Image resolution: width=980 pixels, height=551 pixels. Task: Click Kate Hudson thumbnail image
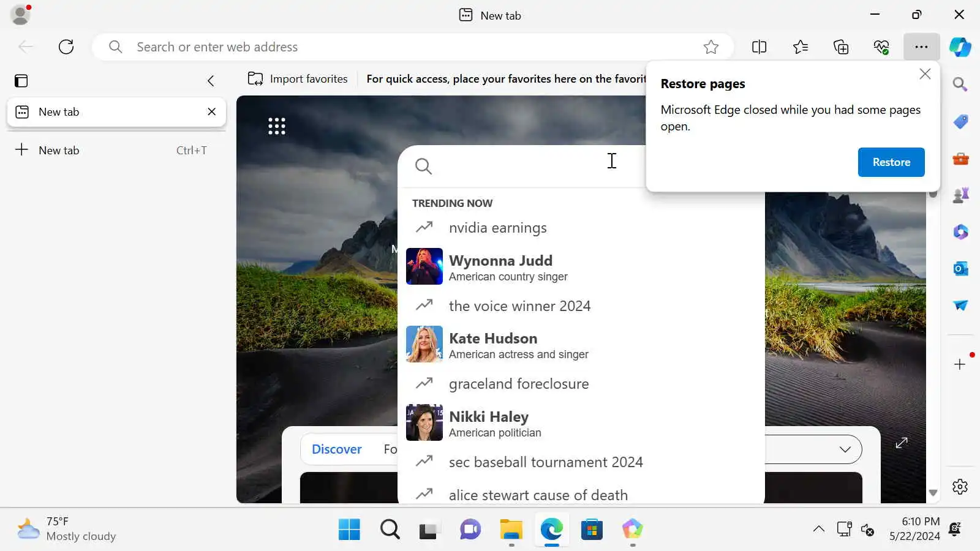click(424, 344)
